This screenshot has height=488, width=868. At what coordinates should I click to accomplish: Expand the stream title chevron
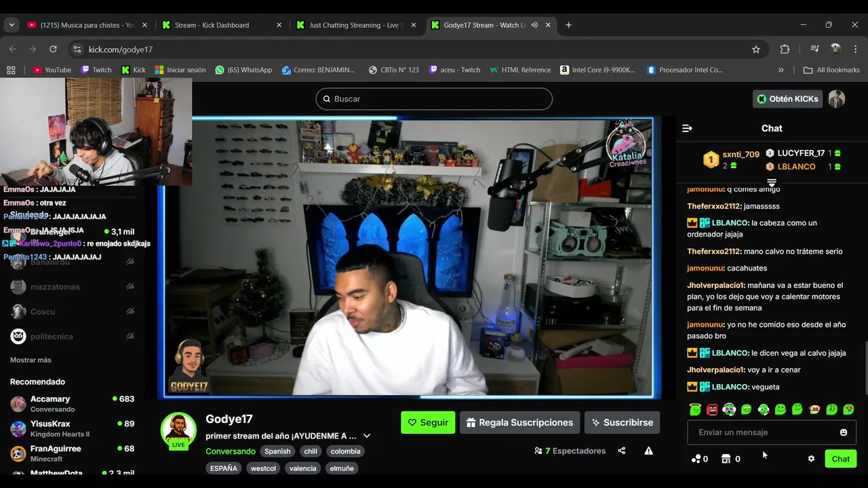pos(367,436)
